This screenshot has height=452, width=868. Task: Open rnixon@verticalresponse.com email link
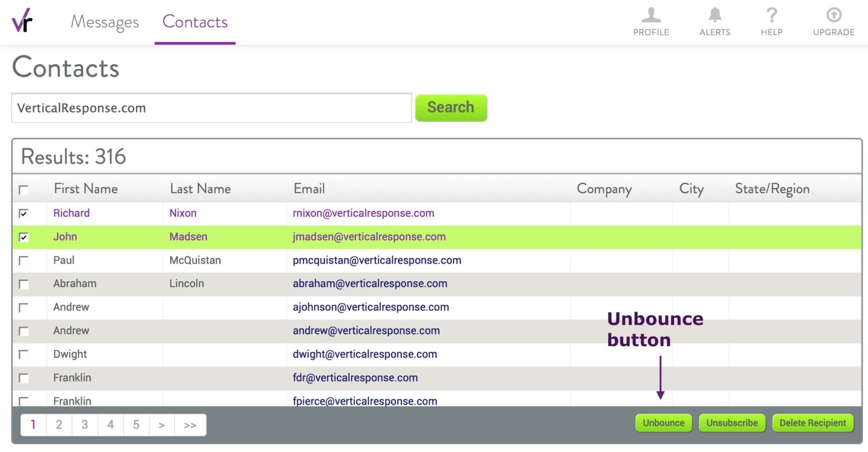(x=363, y=214)
